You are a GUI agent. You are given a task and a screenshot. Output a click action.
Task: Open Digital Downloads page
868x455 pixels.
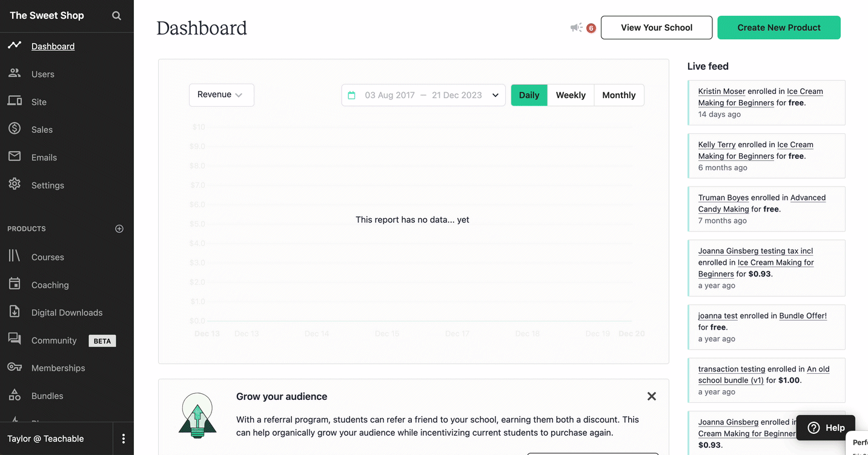point(67,313)
